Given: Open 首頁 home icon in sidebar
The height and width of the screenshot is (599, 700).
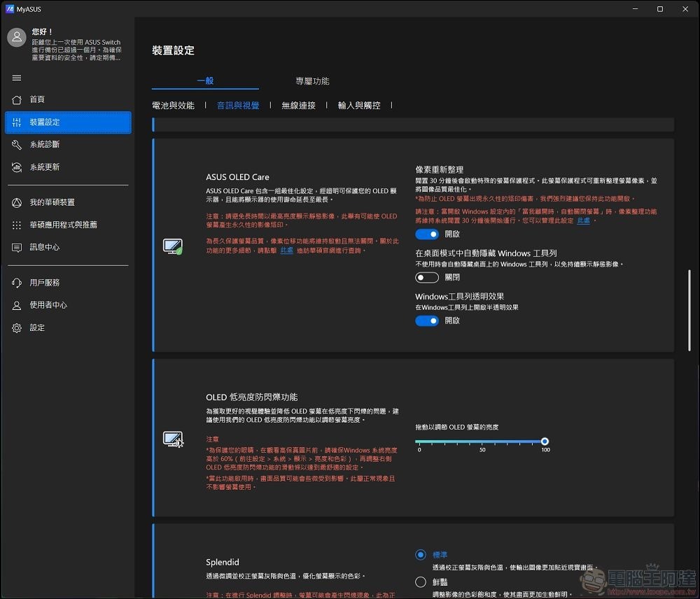Looking at the screenshot, I should coord(17,99).
